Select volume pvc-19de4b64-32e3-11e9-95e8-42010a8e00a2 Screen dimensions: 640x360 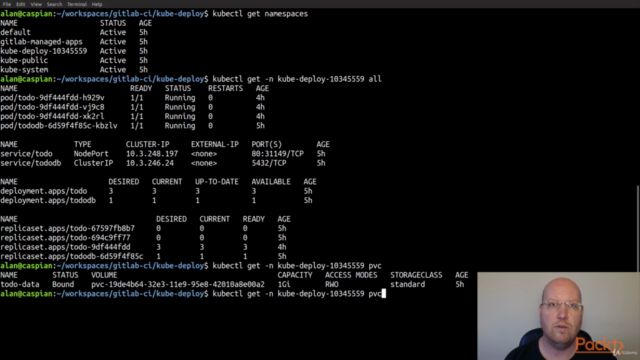(178, 284)
